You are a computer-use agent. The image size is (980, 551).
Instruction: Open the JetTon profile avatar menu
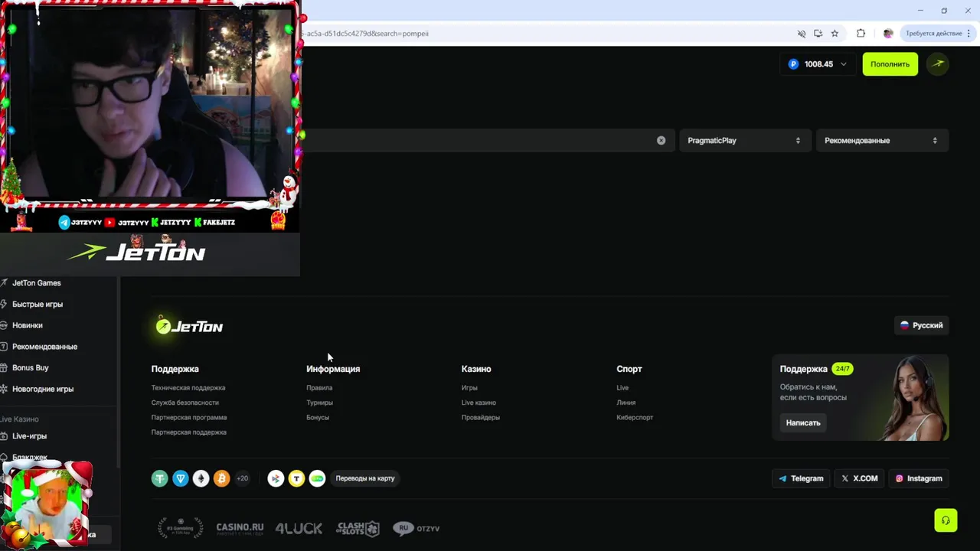click(x=938, y=64)
